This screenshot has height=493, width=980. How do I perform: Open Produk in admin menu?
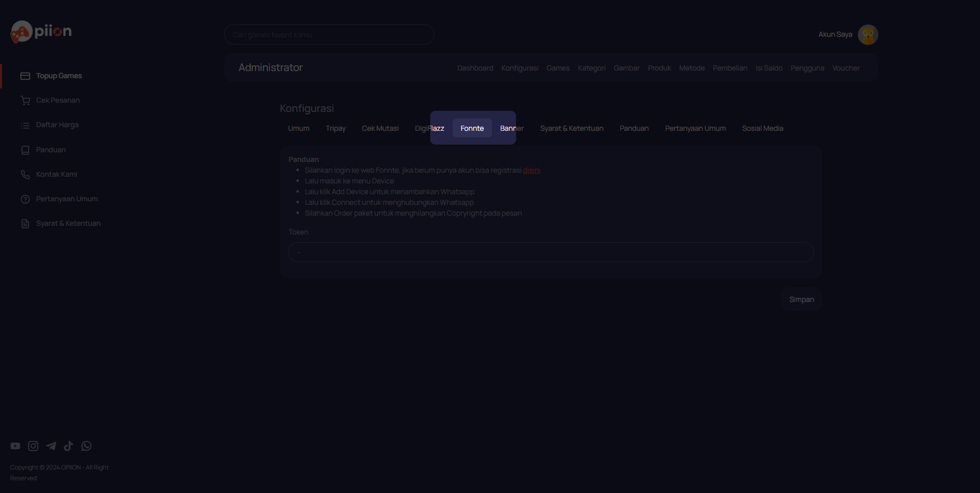tap(660, 68)
